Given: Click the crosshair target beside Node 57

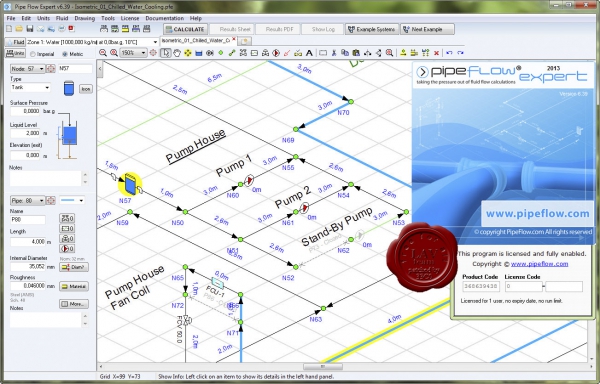Looking at the screenshot, I should (x=51, y=69).
